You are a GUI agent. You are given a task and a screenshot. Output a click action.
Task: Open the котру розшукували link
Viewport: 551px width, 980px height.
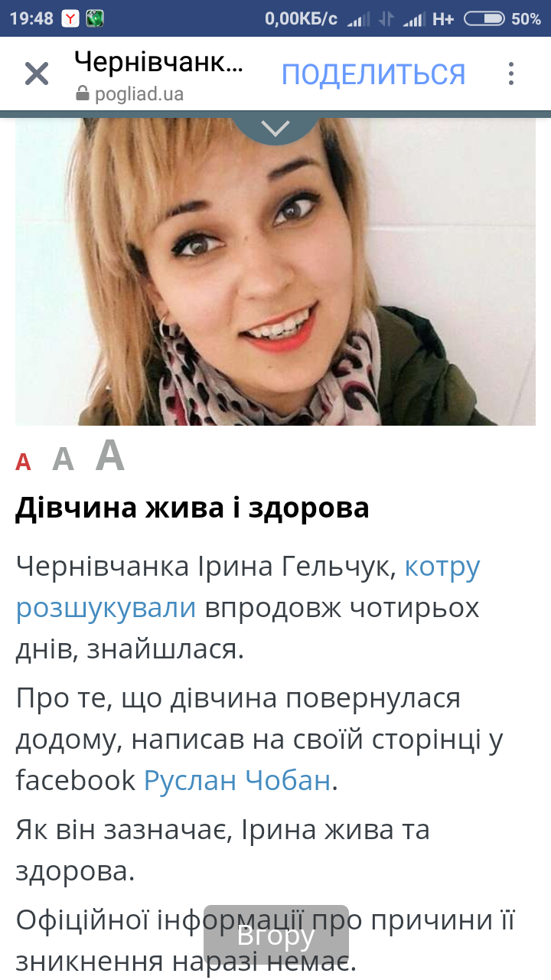[x=248, y=587]
